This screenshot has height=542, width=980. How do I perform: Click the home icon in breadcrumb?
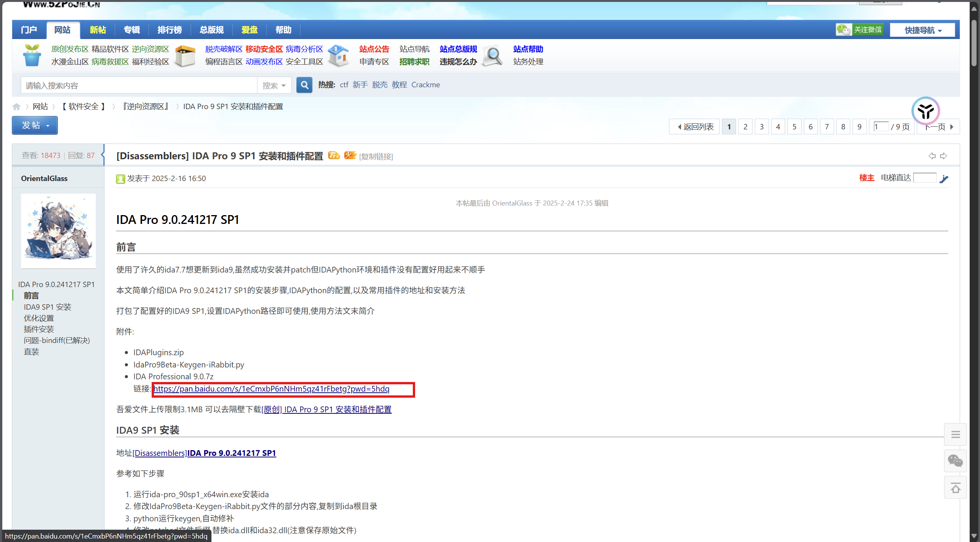[16, 107]
